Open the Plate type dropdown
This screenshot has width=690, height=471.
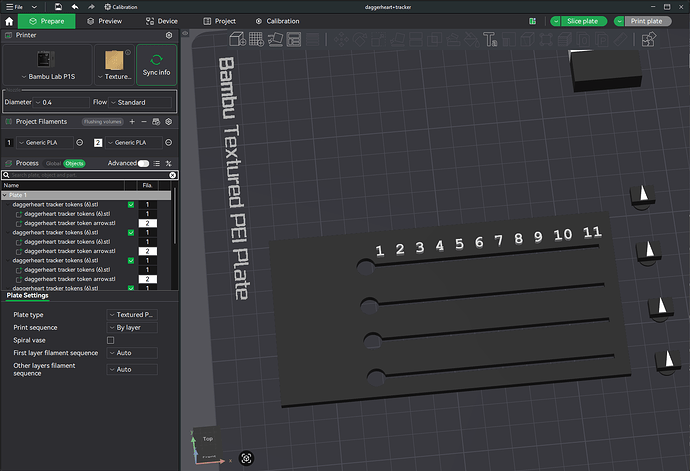pyautogui.click(x=132, y=315)
